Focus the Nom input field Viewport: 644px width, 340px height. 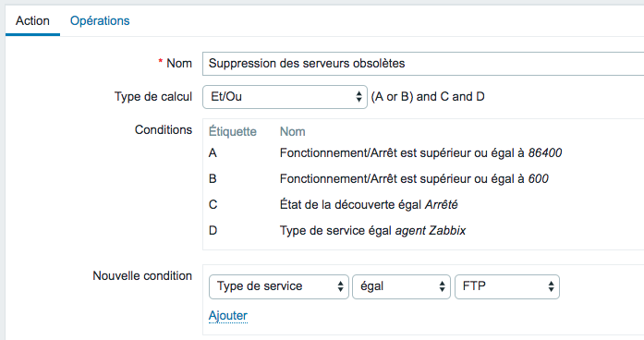pos(423,64)
